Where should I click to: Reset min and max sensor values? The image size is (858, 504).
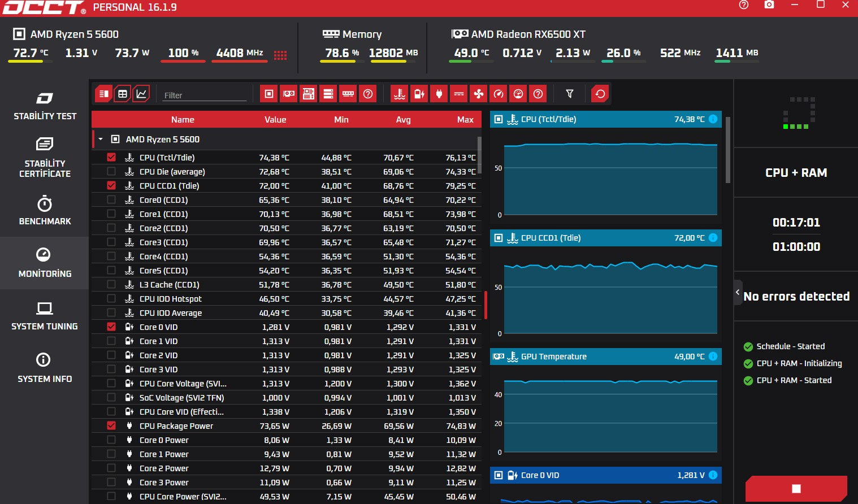[x=600, y=94]
